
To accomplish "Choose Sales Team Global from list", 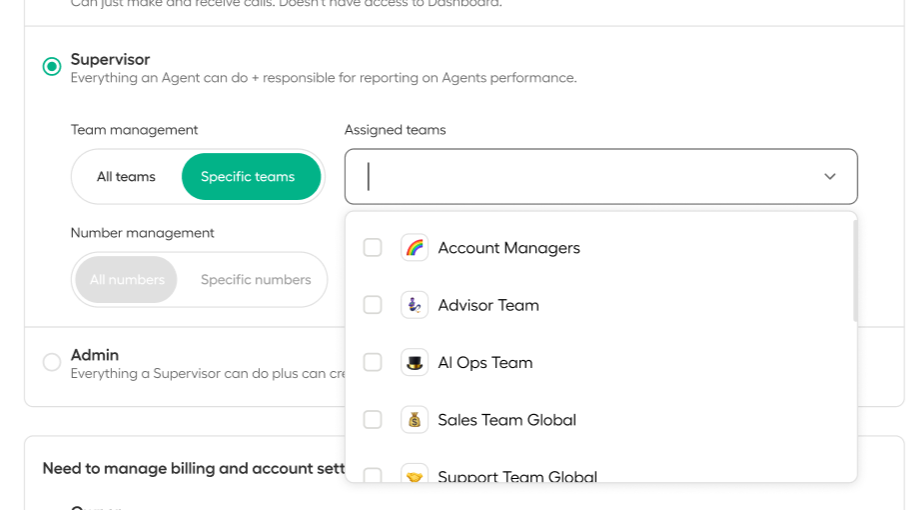I will tap(601, 420).
